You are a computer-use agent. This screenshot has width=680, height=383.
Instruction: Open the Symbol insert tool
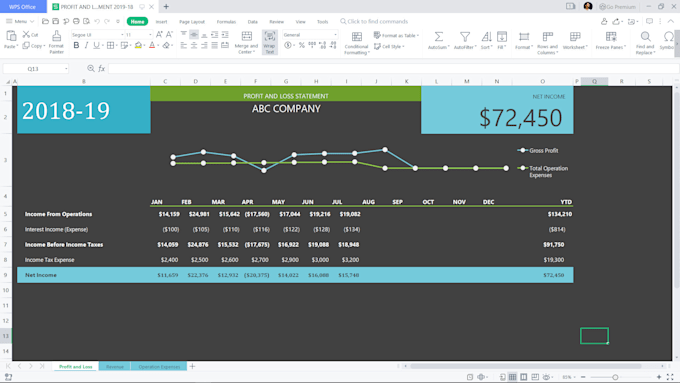668,40
